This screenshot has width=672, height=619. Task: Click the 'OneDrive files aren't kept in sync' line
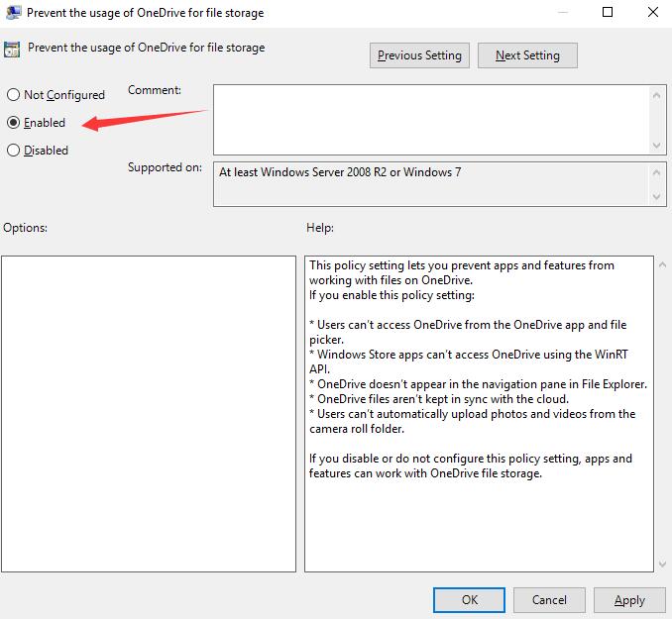click(x=439, y=399)
